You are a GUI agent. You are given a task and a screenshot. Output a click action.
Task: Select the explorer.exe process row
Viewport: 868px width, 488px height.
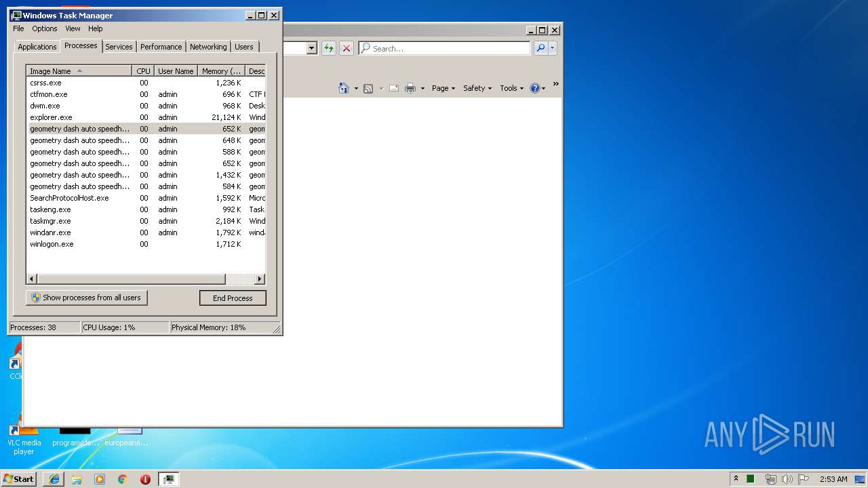click(x=146, y=117)
